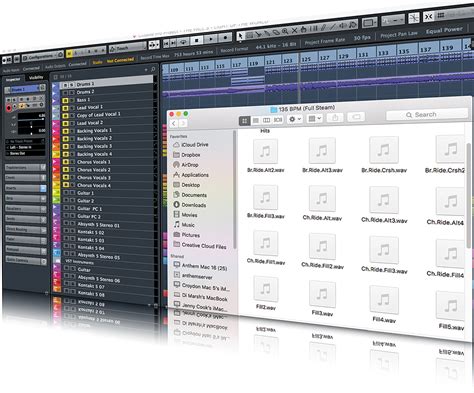Viewport: 474px width, 393px height.
Task: Open Downloads in Finder sidebar
Action: (x=190, y=205)
